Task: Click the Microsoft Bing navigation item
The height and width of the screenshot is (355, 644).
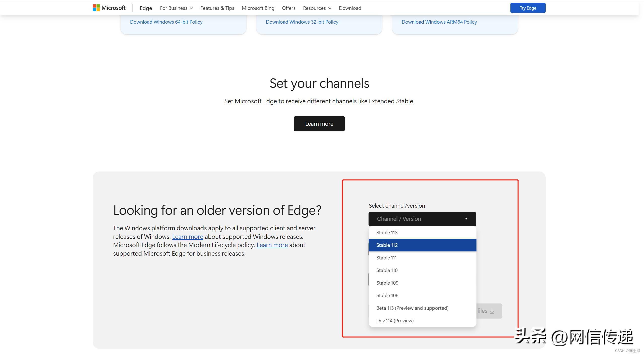Action: pos(258,8)
